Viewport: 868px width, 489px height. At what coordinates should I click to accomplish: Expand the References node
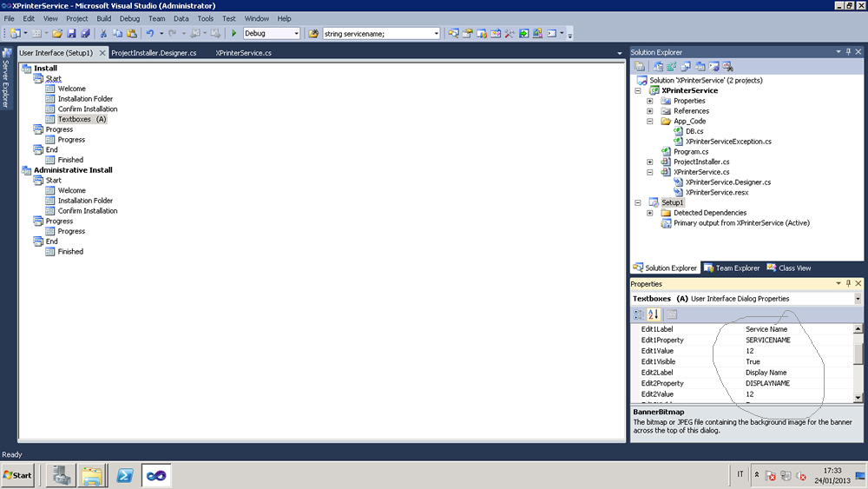coord(650,111)
